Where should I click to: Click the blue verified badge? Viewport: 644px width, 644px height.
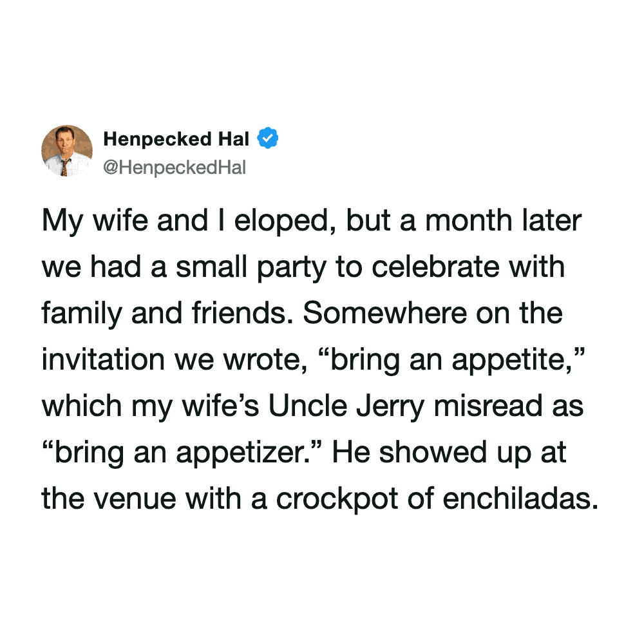(268, 138)
